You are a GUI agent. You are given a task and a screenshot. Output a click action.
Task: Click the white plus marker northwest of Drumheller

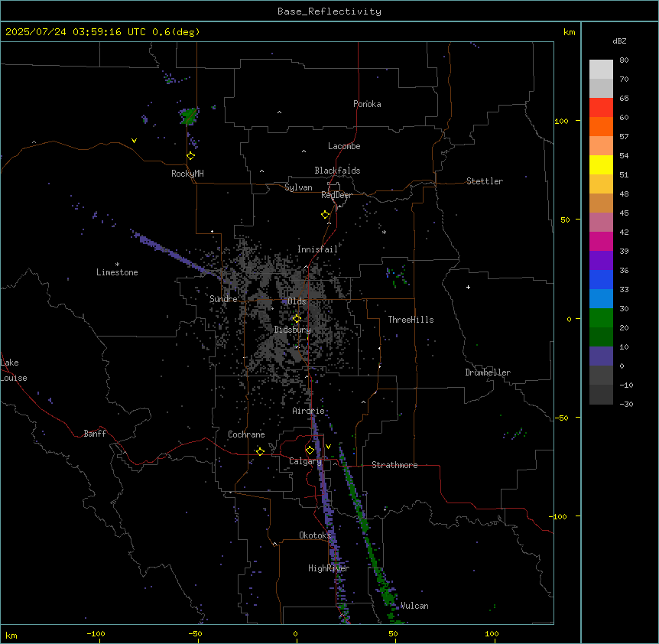click(468, 287)
